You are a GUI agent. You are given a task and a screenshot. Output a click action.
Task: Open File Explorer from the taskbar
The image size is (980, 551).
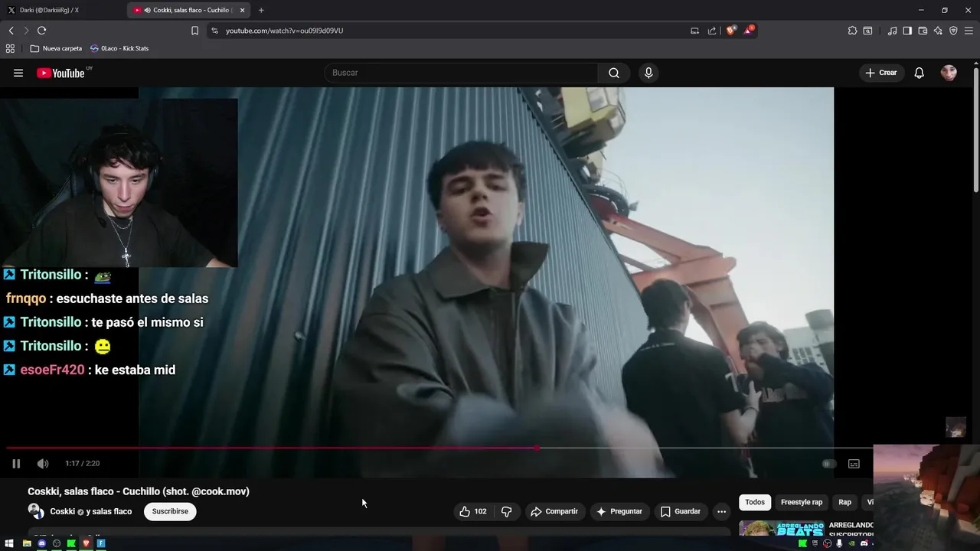click(27, 543)
